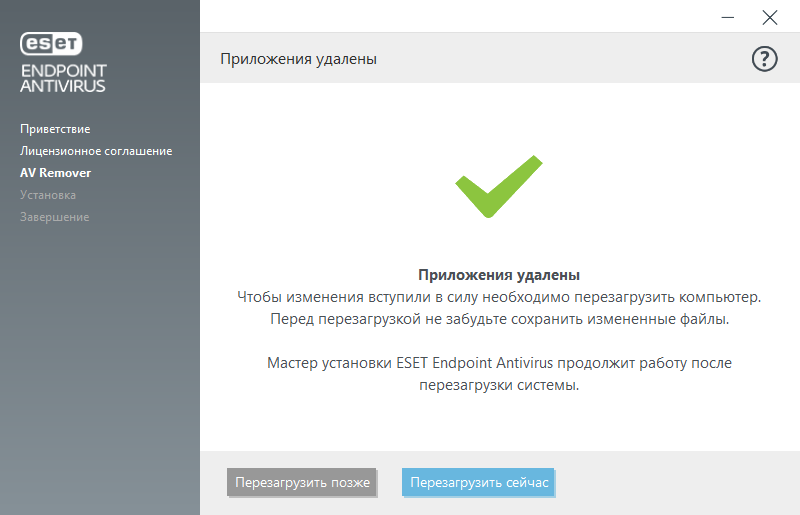800x515 pixels.
Task: Select the Завершение step in sidebar
Action: tap(55, 217)
